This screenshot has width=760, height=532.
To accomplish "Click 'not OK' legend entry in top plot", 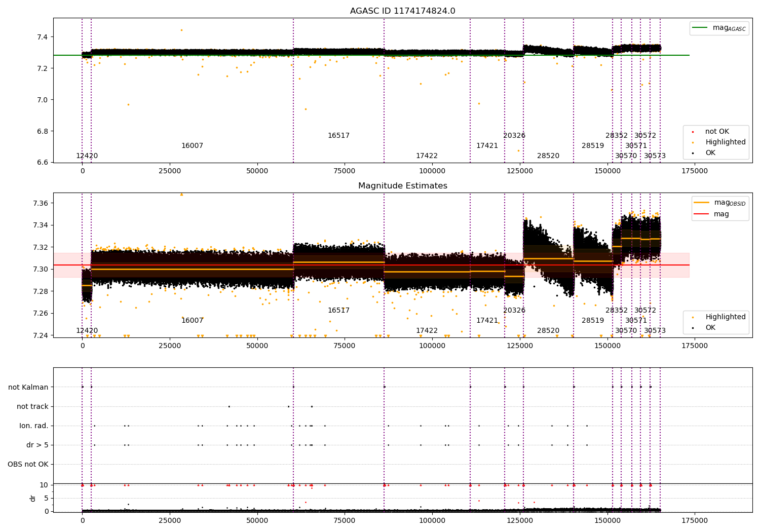I will tap(717, 132).
